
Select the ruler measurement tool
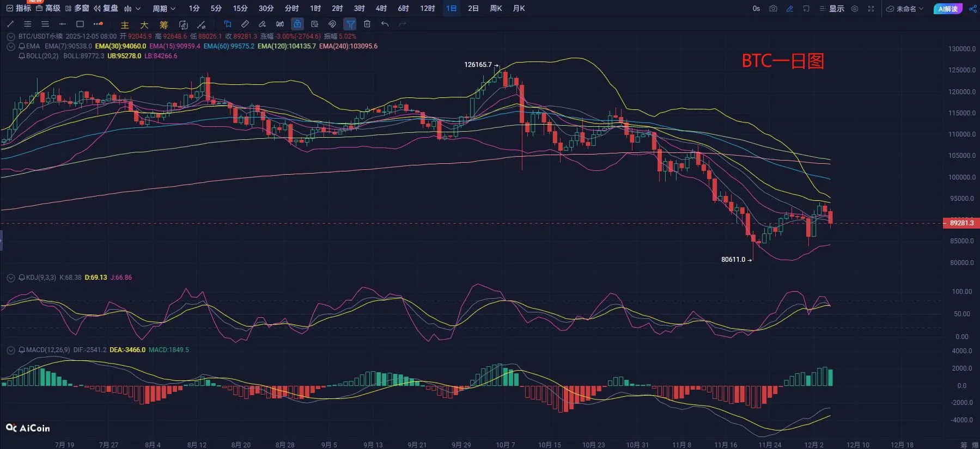point(245,24)
